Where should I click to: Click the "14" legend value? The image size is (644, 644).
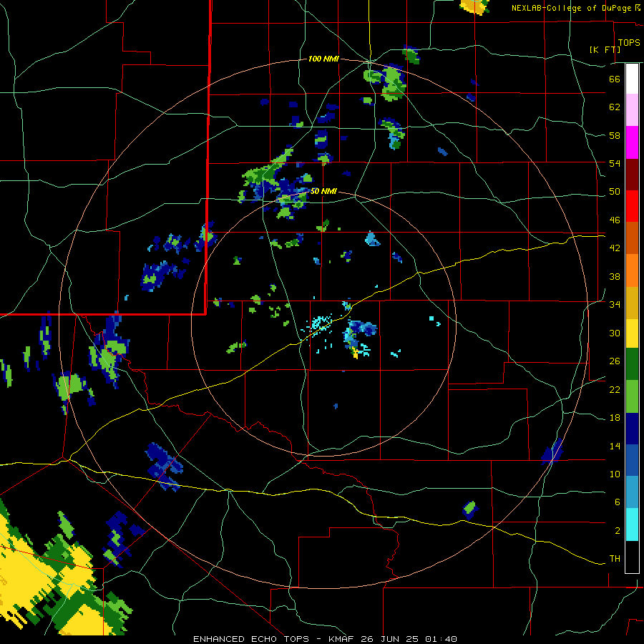[615, 446]
